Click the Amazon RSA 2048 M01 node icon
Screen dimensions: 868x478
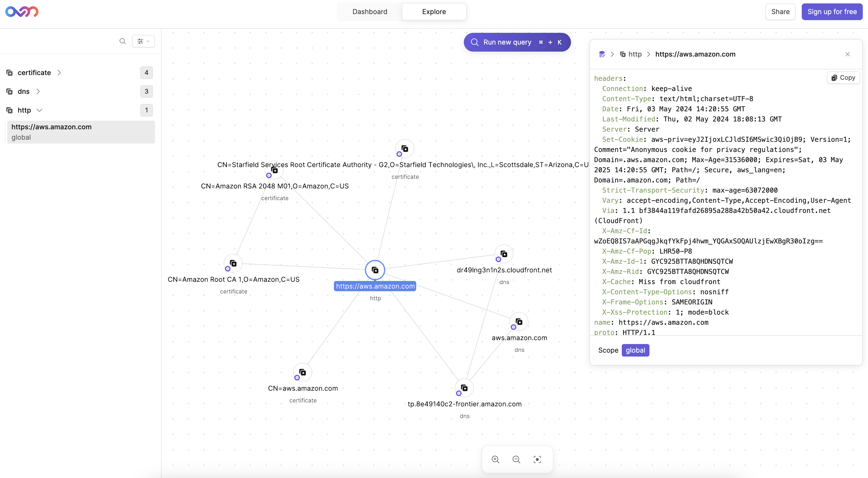coord(275,170)
